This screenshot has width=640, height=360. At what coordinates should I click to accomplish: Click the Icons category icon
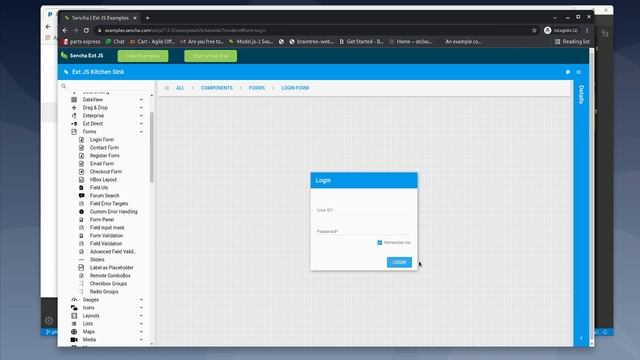(74, 308)
